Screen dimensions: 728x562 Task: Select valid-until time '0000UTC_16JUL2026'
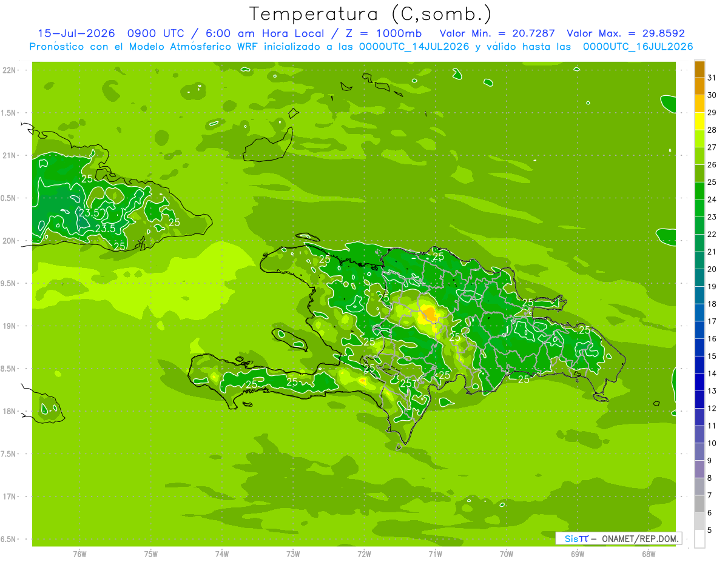(x=638, y=47)
